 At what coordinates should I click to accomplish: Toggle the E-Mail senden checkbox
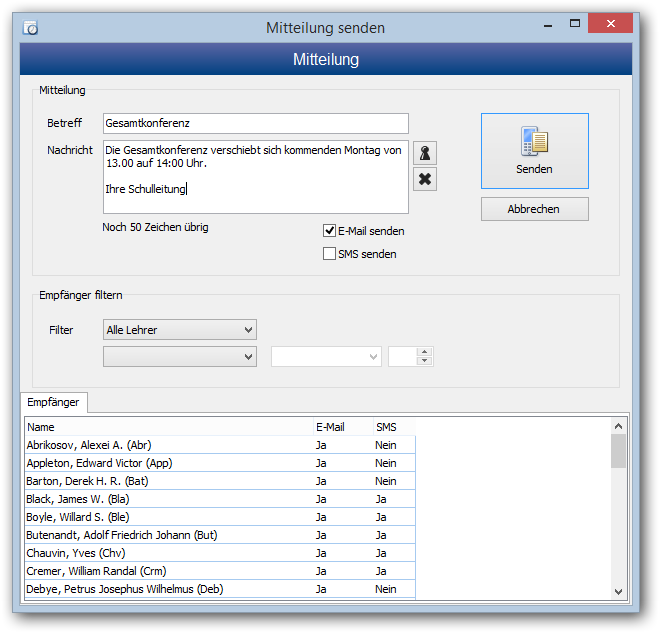tap(329, 231)
